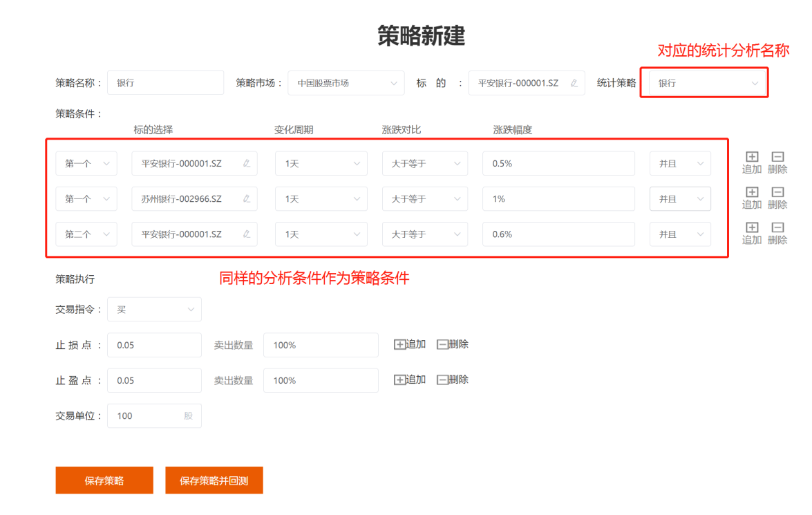Click the edit pencil in the top 标的 field
This screenshot has width=812, height=515.
click(574, 83)
